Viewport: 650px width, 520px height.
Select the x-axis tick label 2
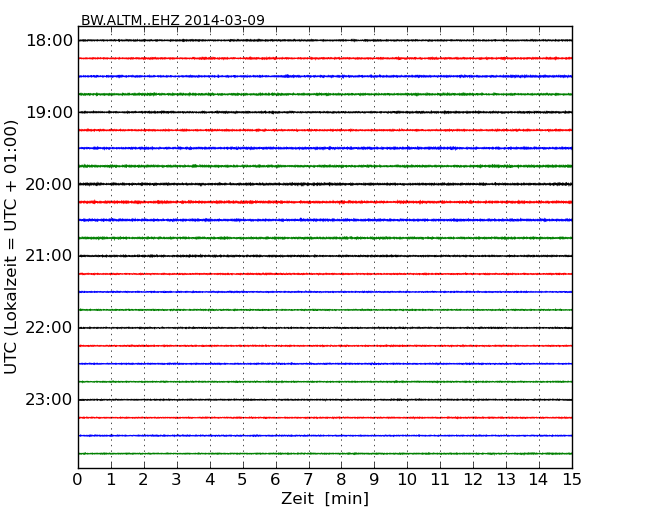(x=143, y=479)
